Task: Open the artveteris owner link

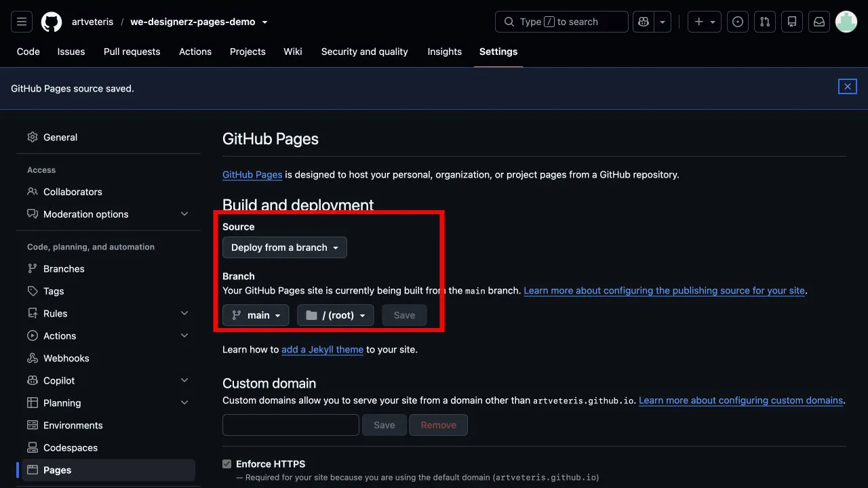Action: tap(92, 22)
